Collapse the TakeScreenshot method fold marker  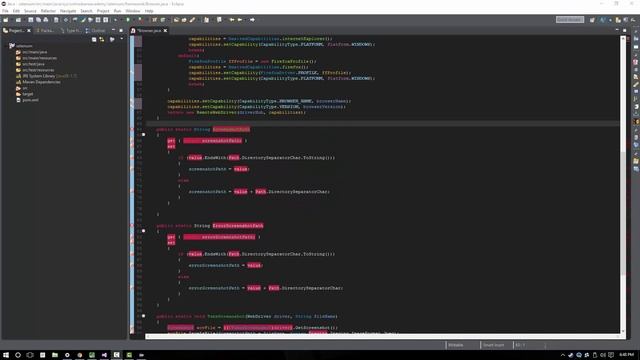tap(143, 316)
